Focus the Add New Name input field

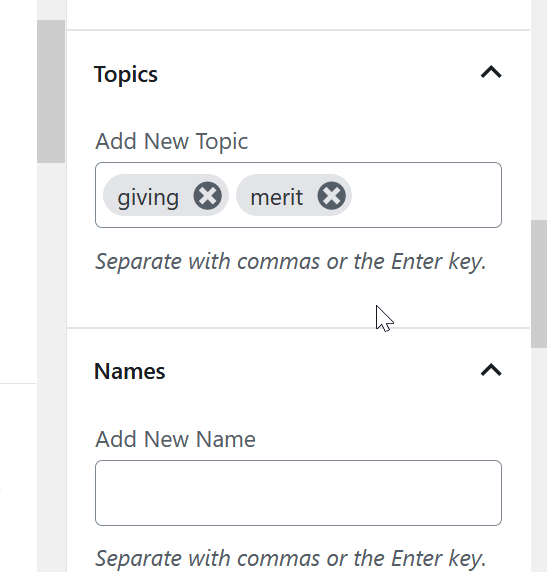(298, 493)
